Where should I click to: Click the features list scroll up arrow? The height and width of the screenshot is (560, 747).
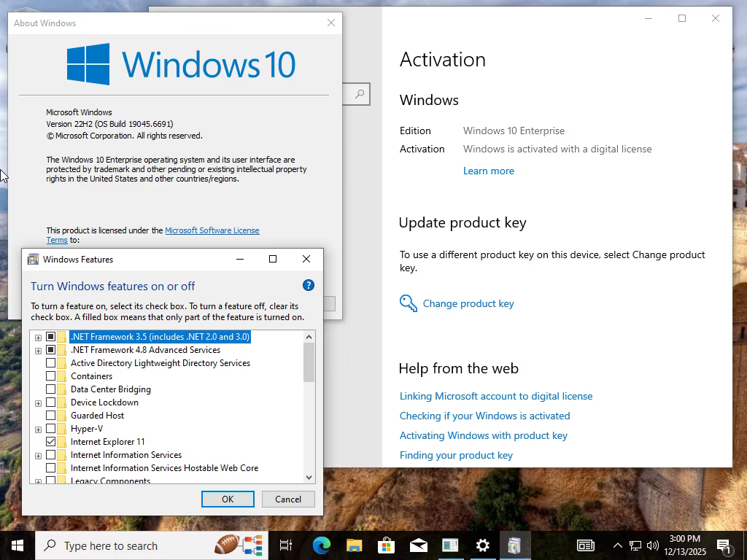309,337
